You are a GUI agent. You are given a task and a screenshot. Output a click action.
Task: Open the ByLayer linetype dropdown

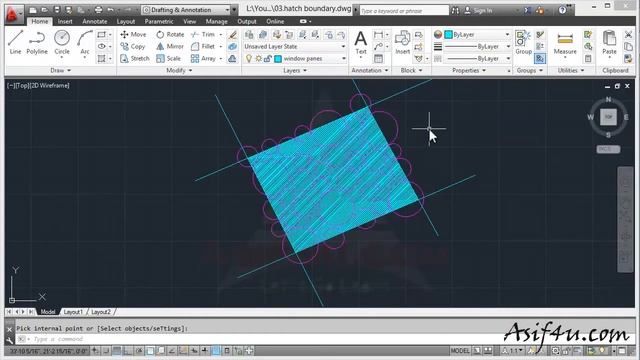point(477,59)
